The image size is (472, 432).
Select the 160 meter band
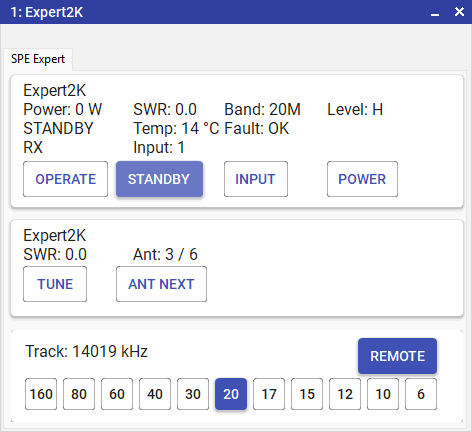(x=41, y=394)
